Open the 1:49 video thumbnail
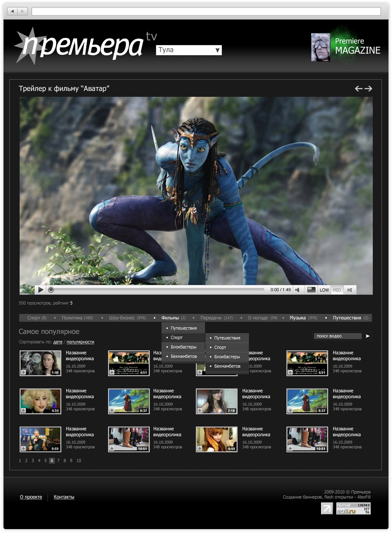This screenshot has width=392, height=533. (x=40, y=363)
